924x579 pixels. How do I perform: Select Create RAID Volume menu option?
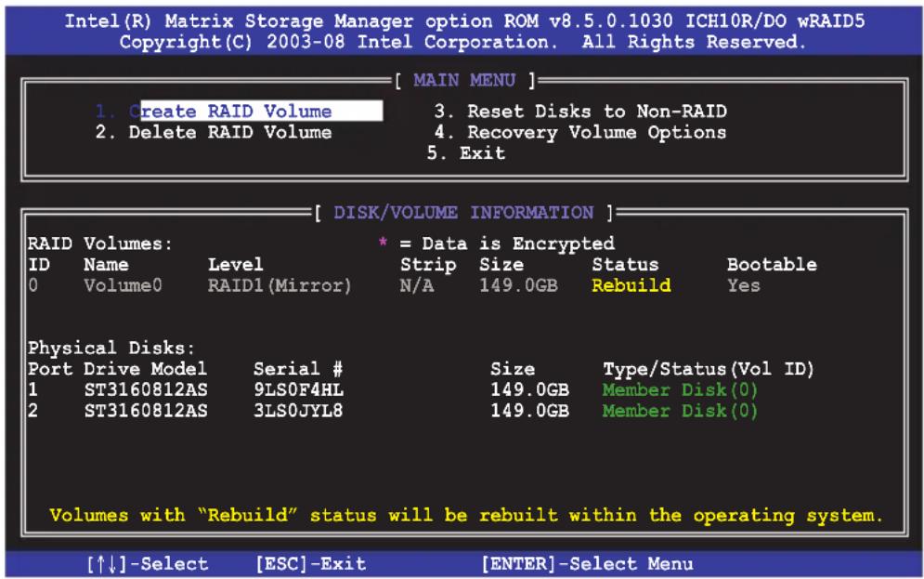pyautogui.click(x=239, y=111)
